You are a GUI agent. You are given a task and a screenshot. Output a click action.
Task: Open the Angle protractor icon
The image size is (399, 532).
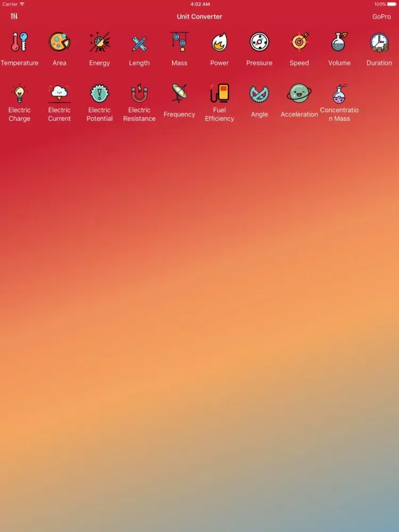point(260,94)
